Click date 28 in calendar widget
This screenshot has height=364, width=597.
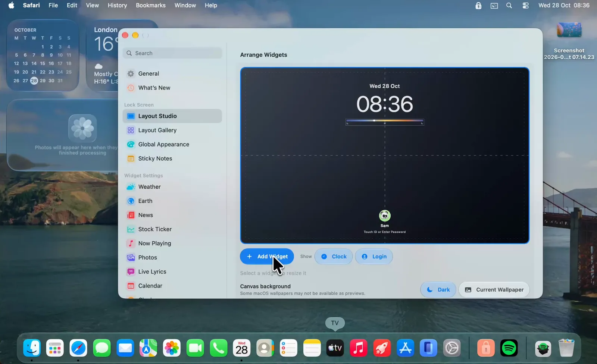click(x=34, y=81)
